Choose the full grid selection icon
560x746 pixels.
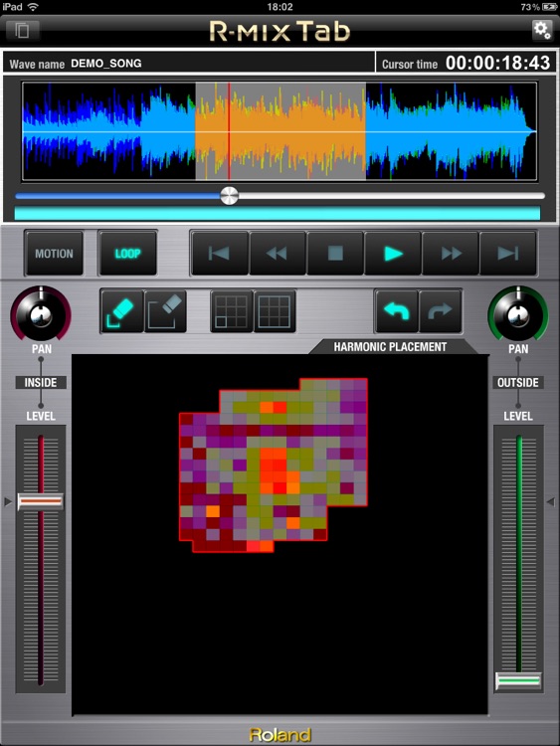pyautogui.click(x=275, y=311)
